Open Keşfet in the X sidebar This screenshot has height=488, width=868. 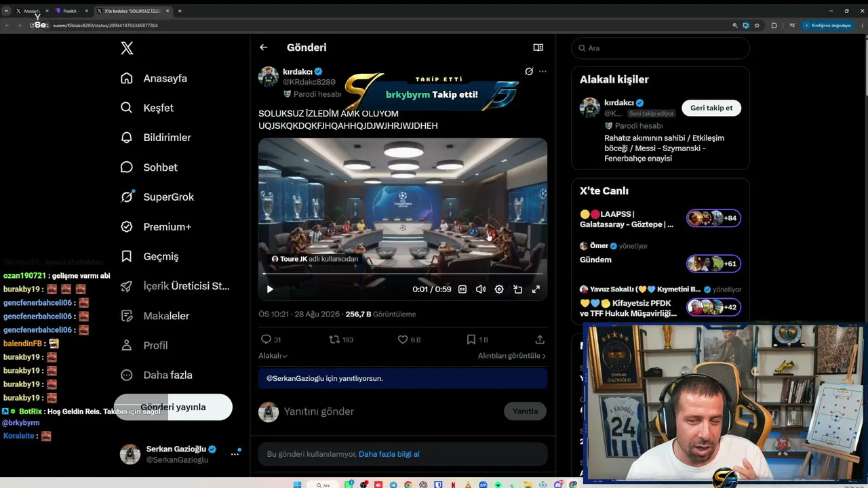(x=147, y=108)
